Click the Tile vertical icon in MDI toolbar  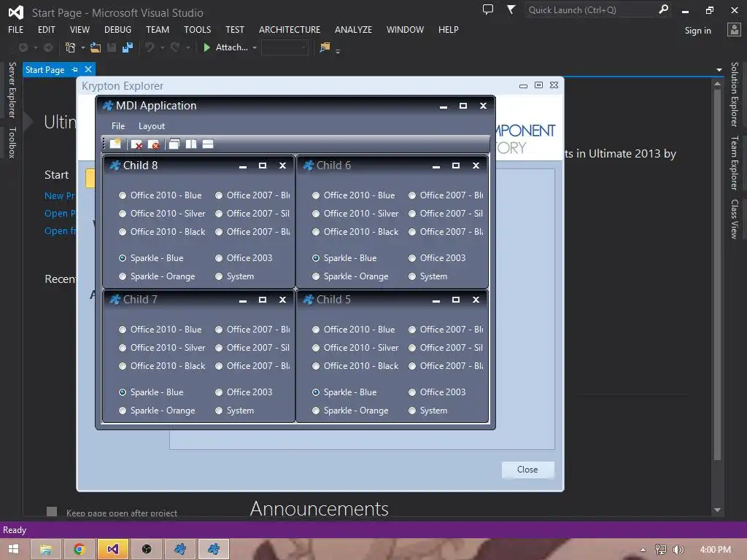tap(191, 144)
